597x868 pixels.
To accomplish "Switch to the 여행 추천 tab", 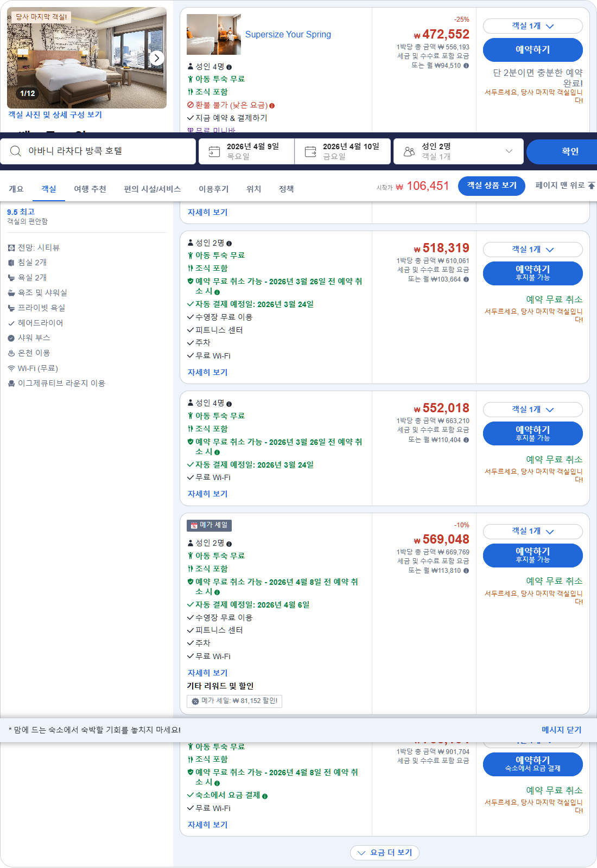I will coord(90,189).
